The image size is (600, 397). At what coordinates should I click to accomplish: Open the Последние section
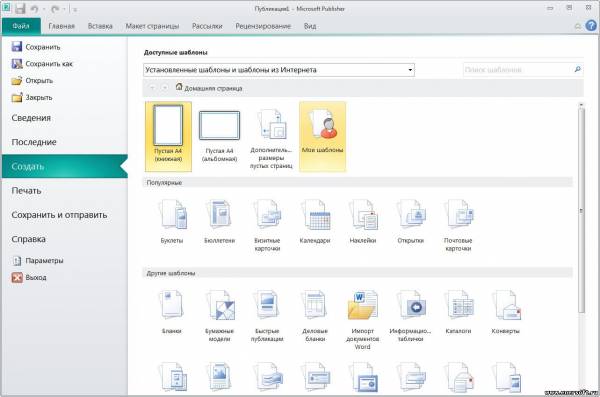34,142
